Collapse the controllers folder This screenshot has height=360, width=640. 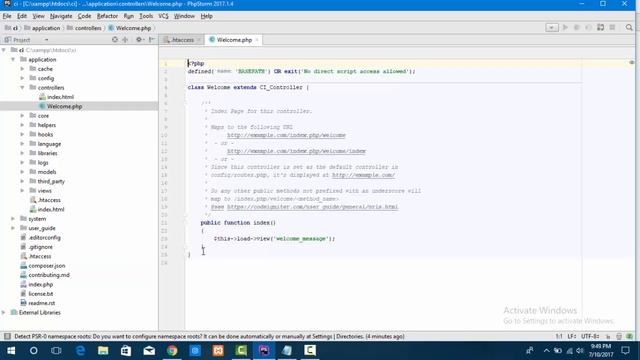click(x=22, y=88)
